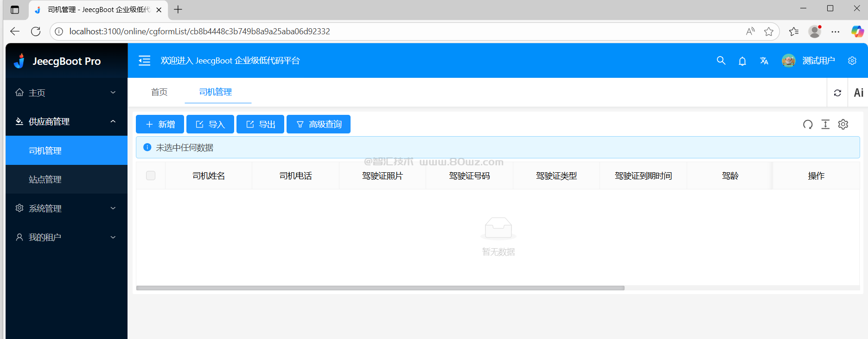Open the table column settings gear
This screenshot has width=868, height=339.
coord(843,124)
